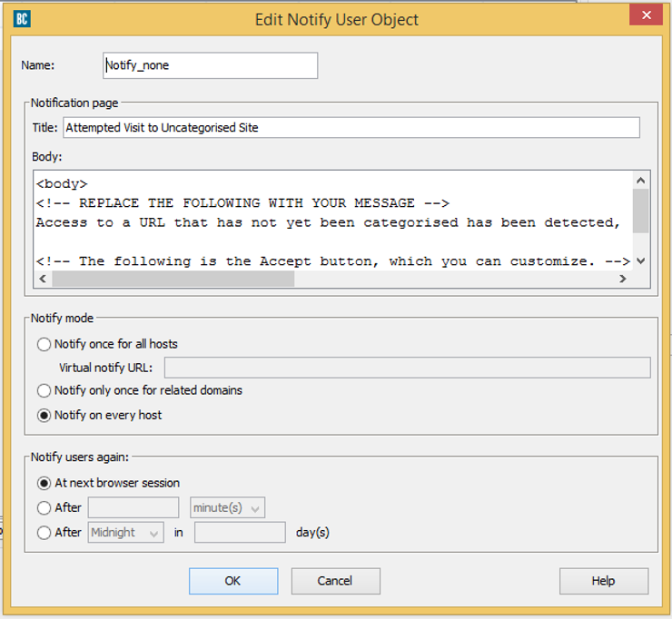Select At next browser session option
Viewport: 672px width, 619px height.
pyautogui.click(x=108, y=483)
